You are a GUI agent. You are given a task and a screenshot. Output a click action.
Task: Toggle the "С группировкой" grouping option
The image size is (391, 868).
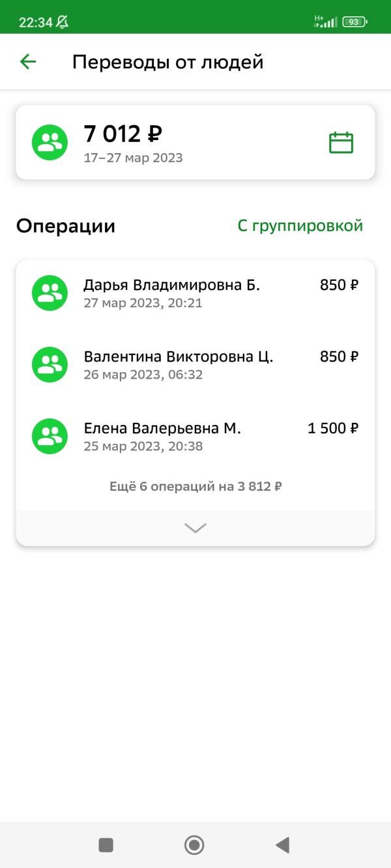click(300, 225)
